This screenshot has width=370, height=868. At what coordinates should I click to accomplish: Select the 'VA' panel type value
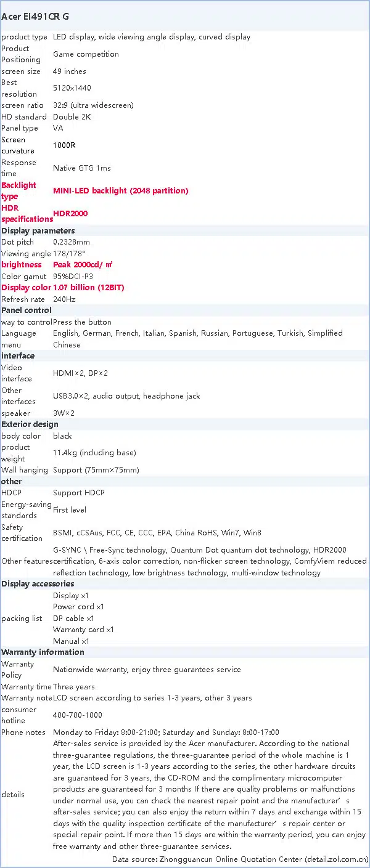tap(58, 128)
